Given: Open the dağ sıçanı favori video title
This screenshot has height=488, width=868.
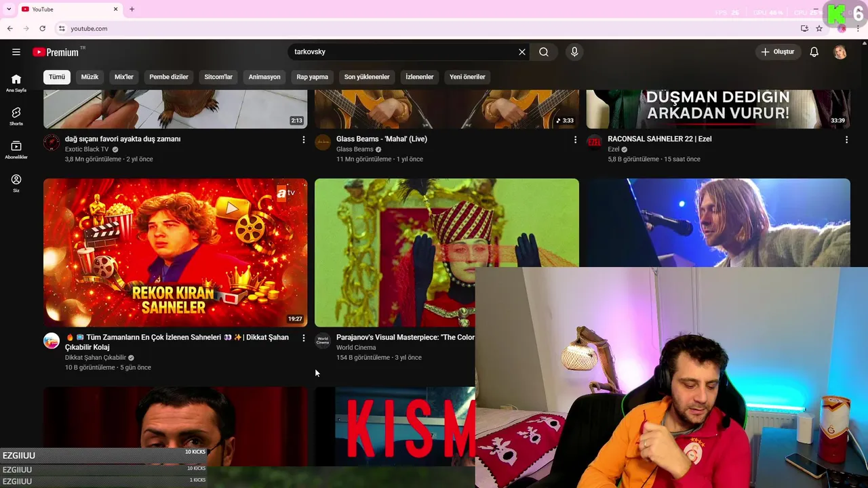Looking at the screenshot, I should [x=123, y=139].
